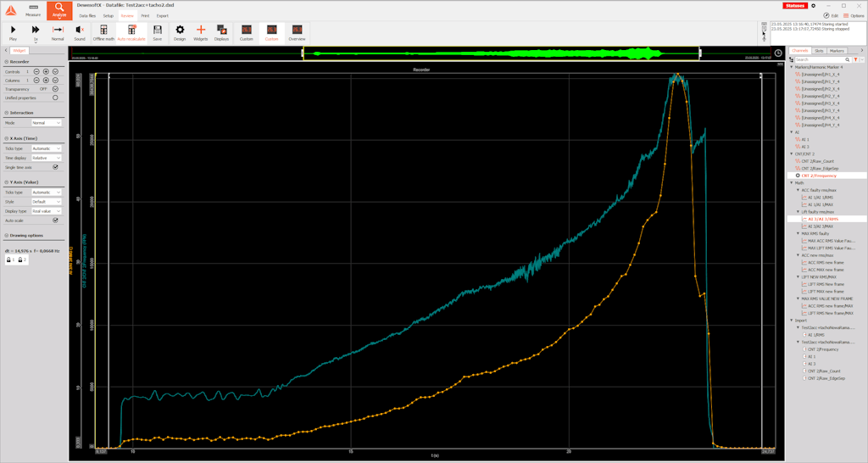Click the Auto recalculate icon

pyautogui.click(x=131, y=32)
